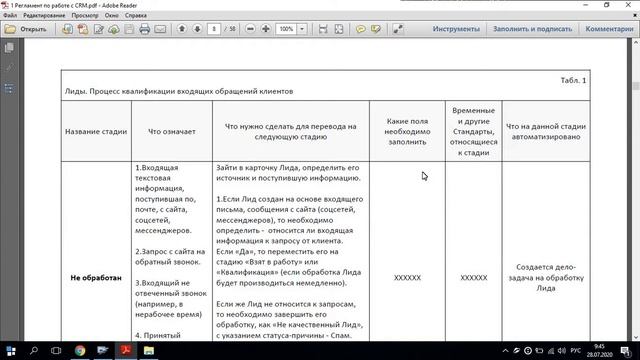Click the edit/sign document pencil icon

click(x=98, y=29)
